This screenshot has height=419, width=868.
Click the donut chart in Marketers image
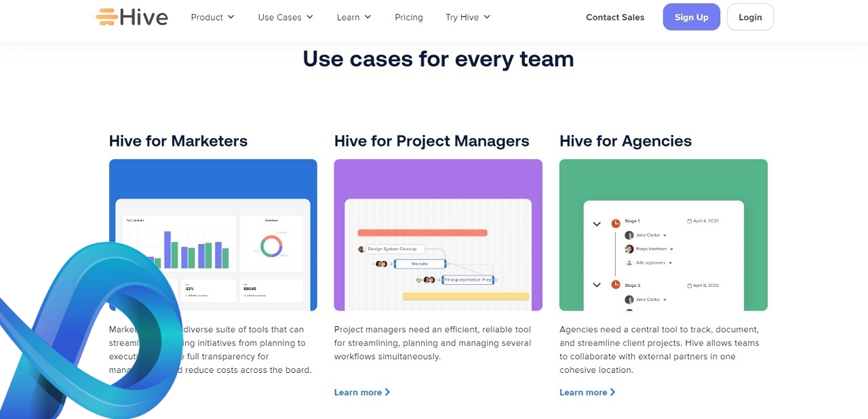pos(271,245)
